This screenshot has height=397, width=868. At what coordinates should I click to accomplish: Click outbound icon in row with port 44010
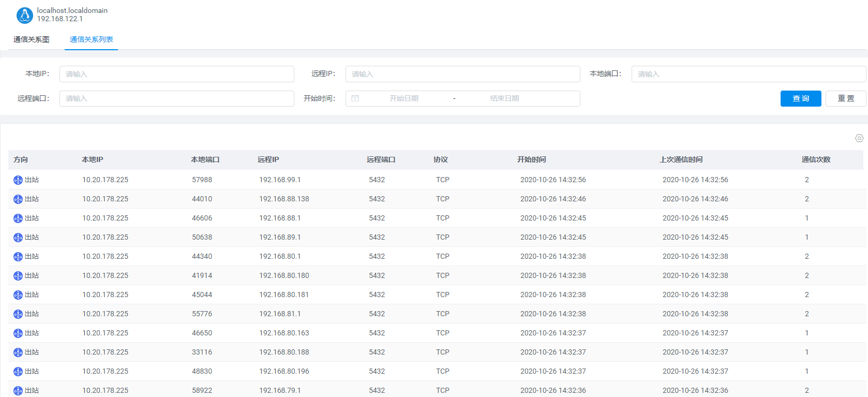coord(18,199)
